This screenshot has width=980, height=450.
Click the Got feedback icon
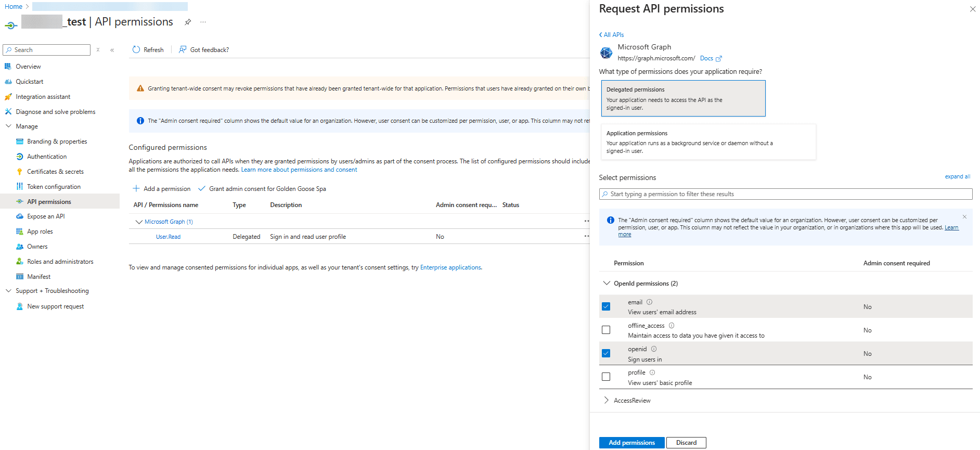coord(183,49)
